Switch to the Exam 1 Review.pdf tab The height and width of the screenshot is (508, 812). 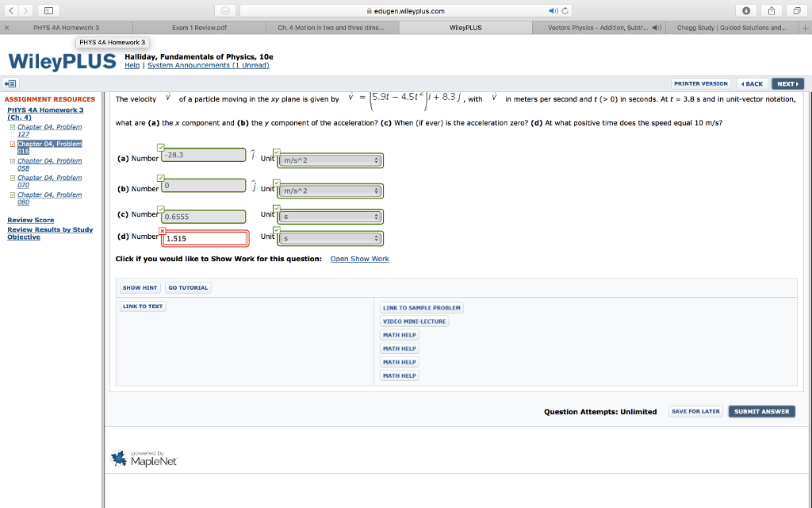tap(199, 28)
